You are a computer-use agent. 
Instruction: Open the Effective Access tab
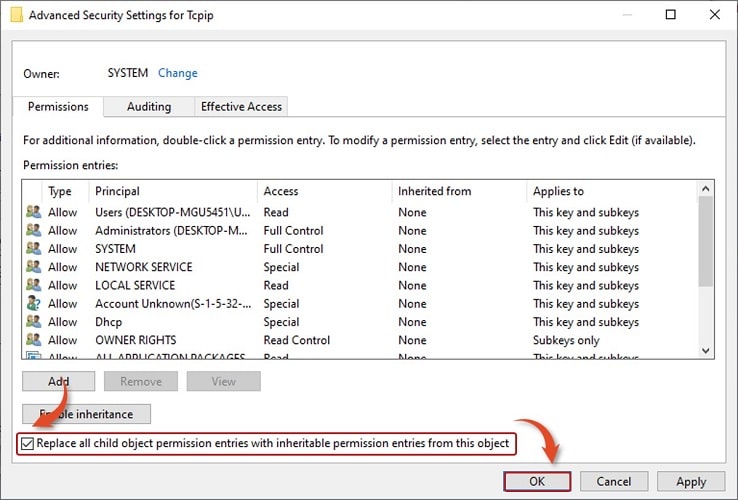click(241, 106)
